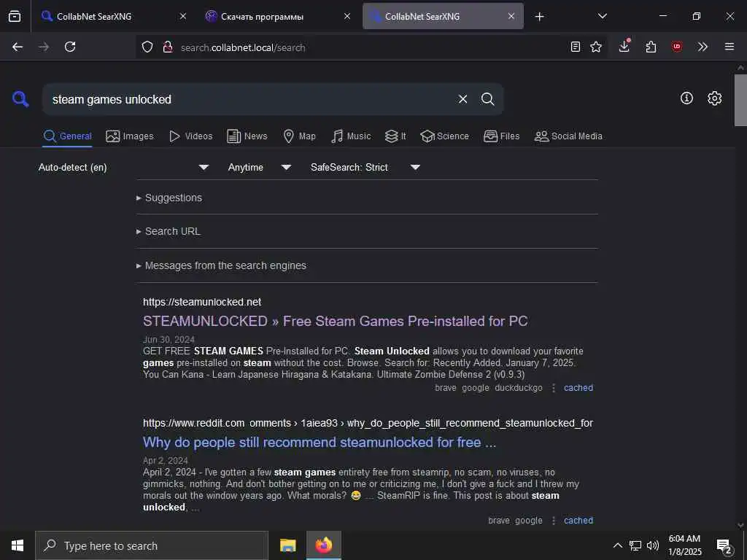Select the Files search category

click(501, 136)
